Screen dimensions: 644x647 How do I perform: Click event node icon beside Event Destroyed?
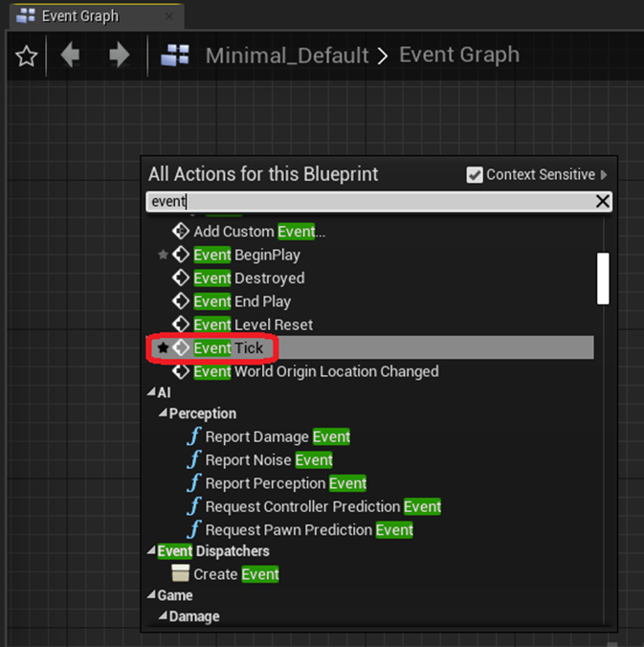(181, 279)
